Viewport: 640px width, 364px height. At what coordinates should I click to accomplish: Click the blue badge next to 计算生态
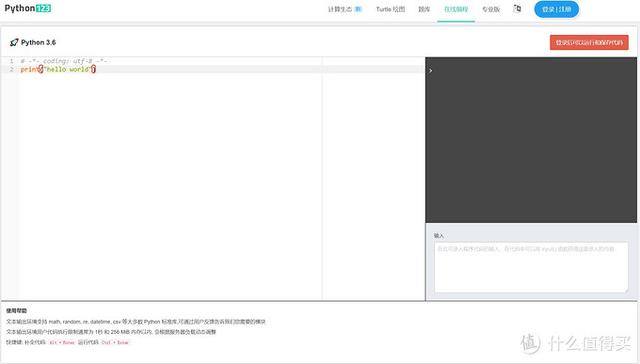tap(358, 9)
